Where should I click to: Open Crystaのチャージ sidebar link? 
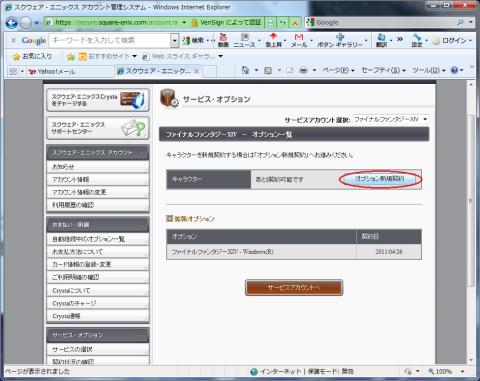(98, 303)
